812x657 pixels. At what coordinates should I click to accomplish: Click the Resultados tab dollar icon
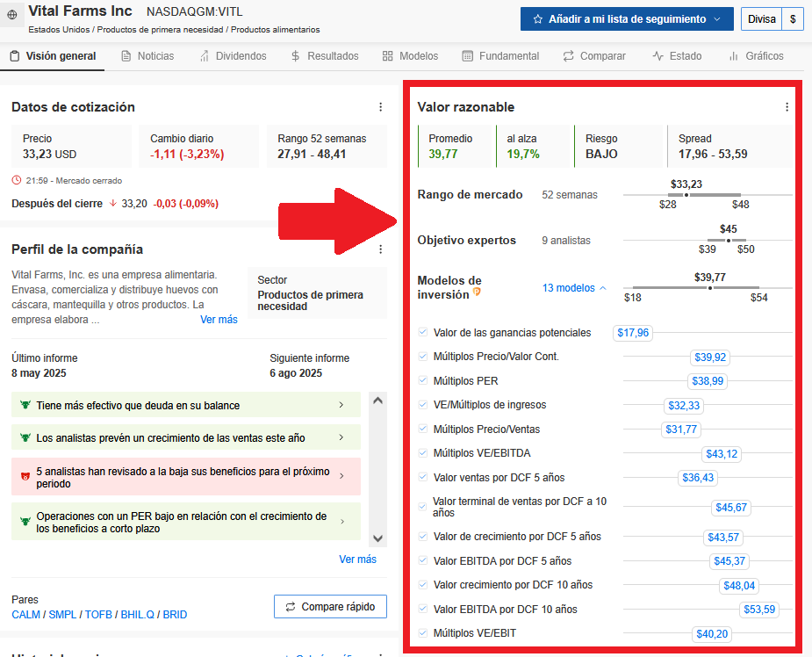(x=295, y=56)
